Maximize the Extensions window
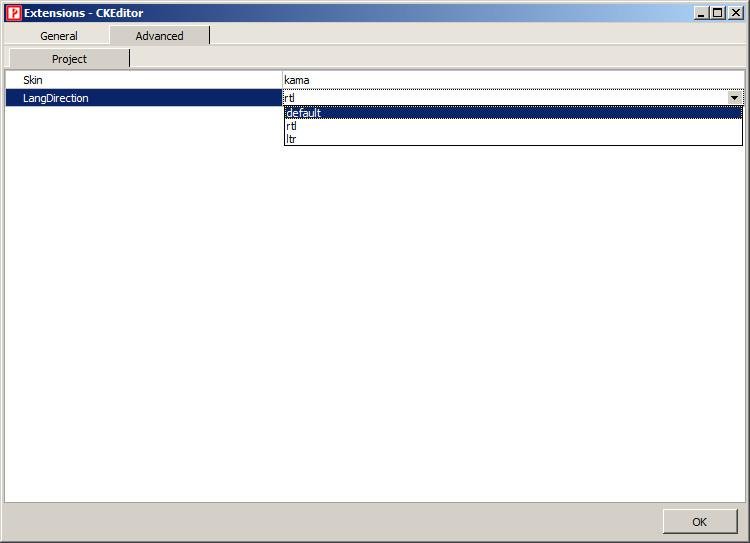 [717, 13]
